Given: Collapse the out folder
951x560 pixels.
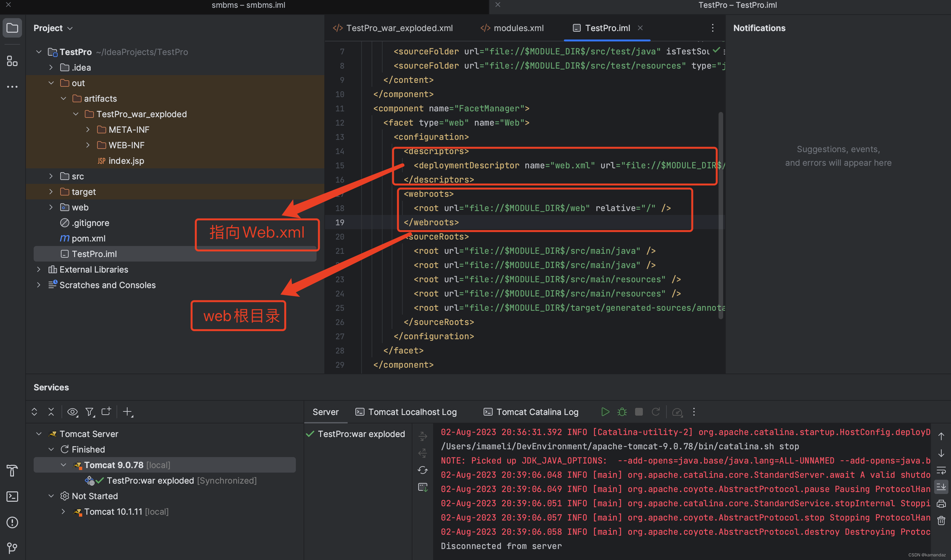Looking at the screenshot, I should coord(51,83).
